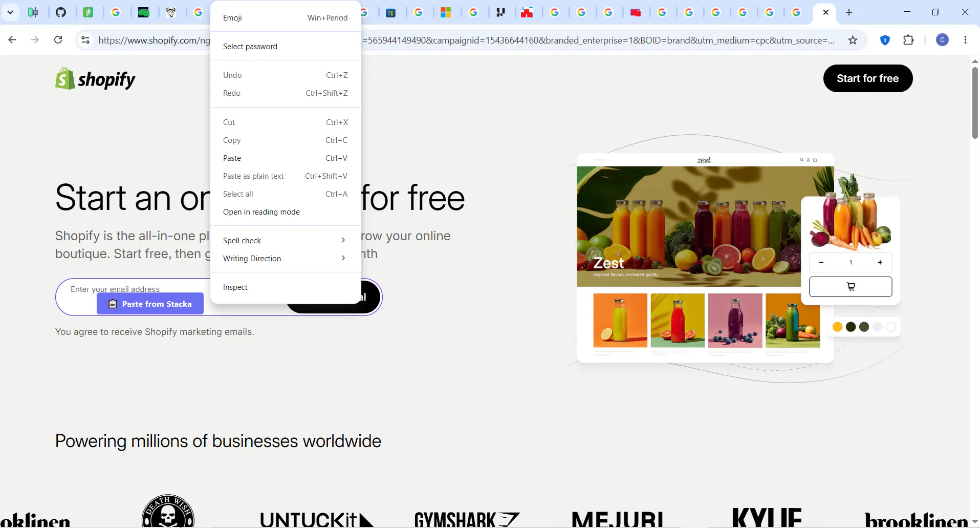
Task: Bookmark this page with the star icon
Action: pyautogui.click(x=853, y=40)
